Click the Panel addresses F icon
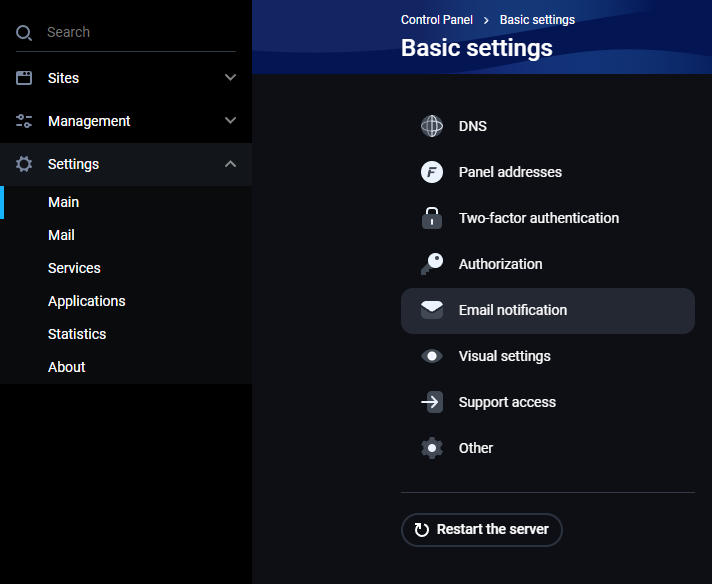 click(x=431, y=172)
